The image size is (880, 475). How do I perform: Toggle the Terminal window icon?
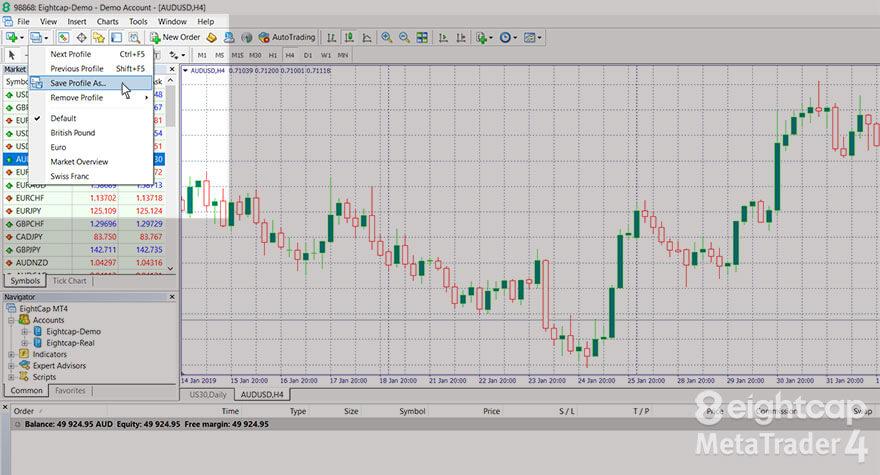(x=116, y=38)
